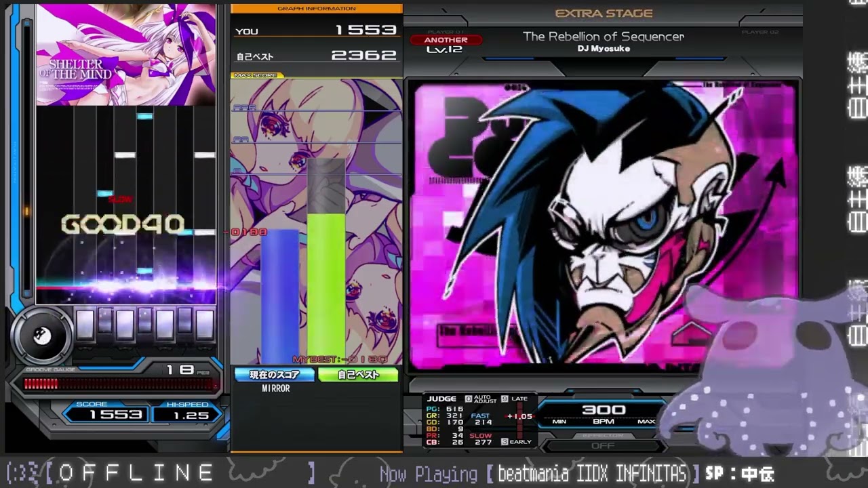This screenshot has width=868, height=488.
Task: Click the groove gauge bar
Action: 121,384
